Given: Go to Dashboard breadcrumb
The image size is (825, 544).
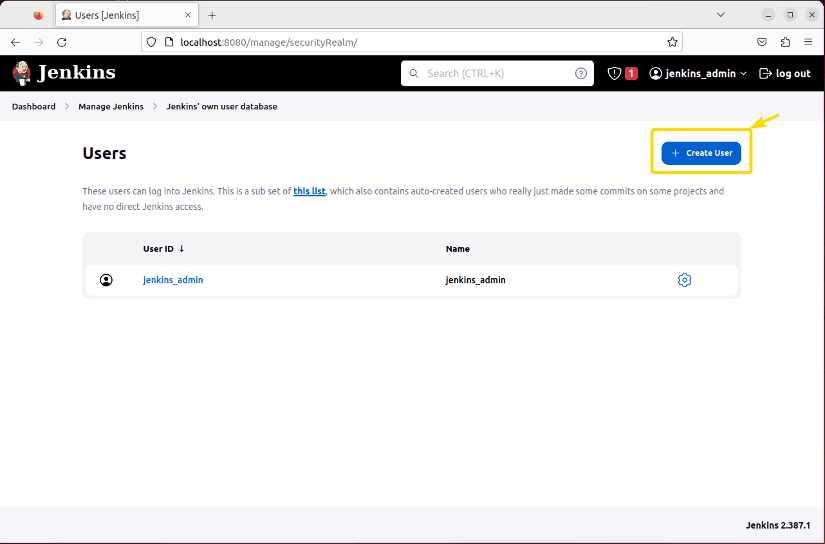Looking at the screenshot, I should click(34, 106).
